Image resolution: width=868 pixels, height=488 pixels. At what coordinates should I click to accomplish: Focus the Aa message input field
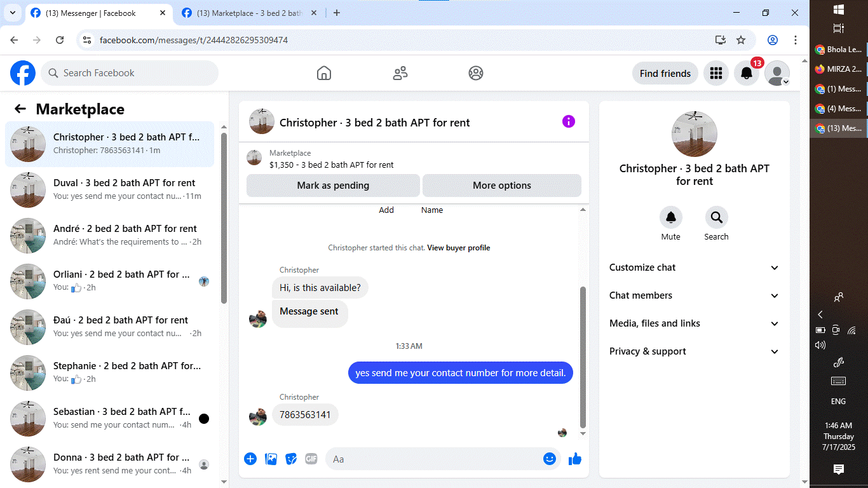tap(443, 459)
